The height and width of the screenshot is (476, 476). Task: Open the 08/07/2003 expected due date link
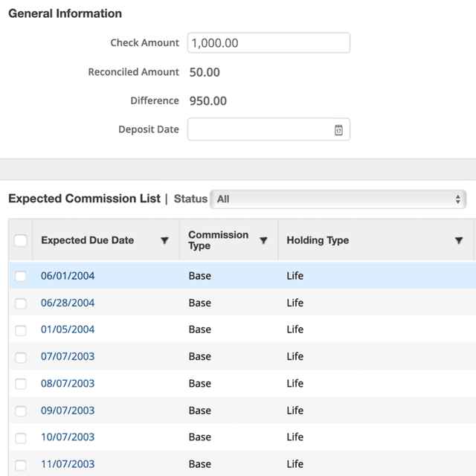pos(68,384)
